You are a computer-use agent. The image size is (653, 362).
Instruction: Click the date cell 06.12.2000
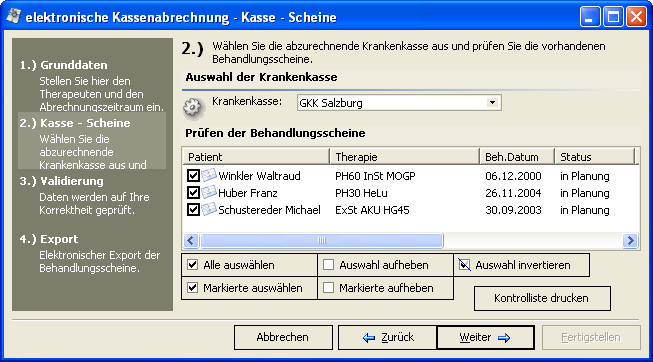pos(513,176)
